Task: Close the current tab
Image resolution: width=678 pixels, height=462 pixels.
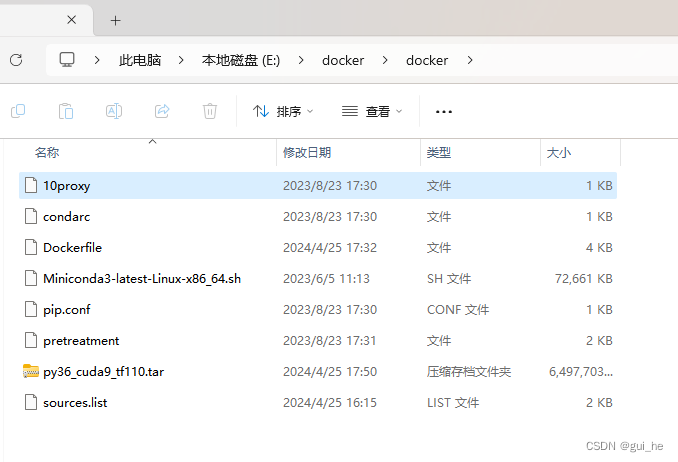Action: (72, 20)
